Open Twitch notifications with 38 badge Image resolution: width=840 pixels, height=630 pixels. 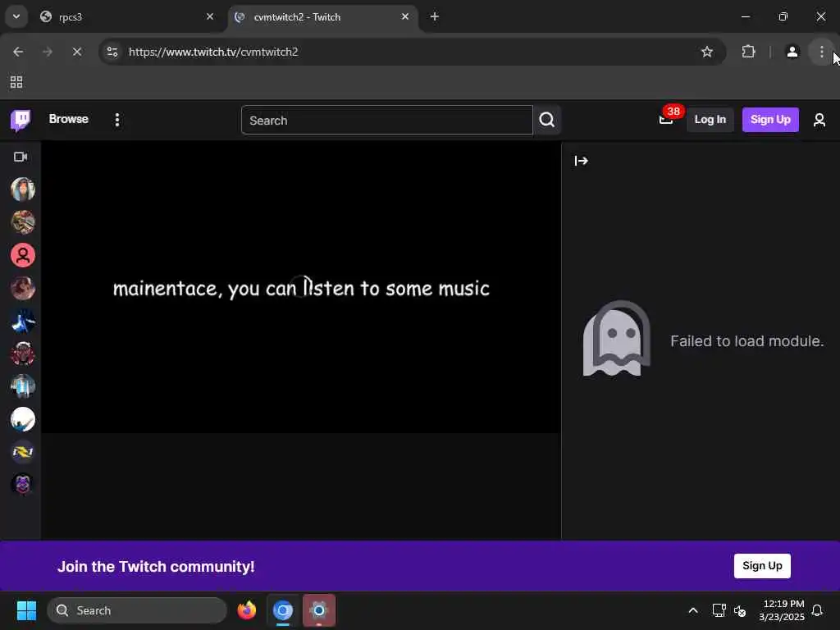pyautogui.click(x=666, y=120)
